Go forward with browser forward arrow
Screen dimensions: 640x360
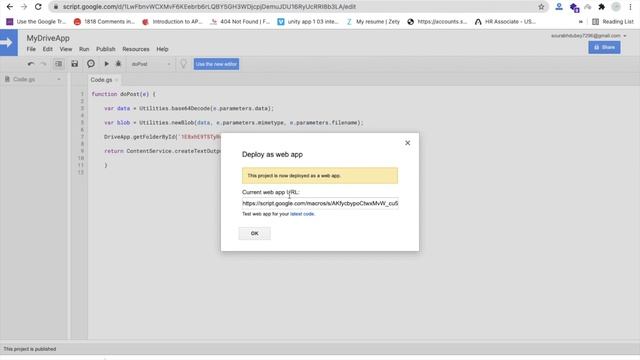pos(24,7)
